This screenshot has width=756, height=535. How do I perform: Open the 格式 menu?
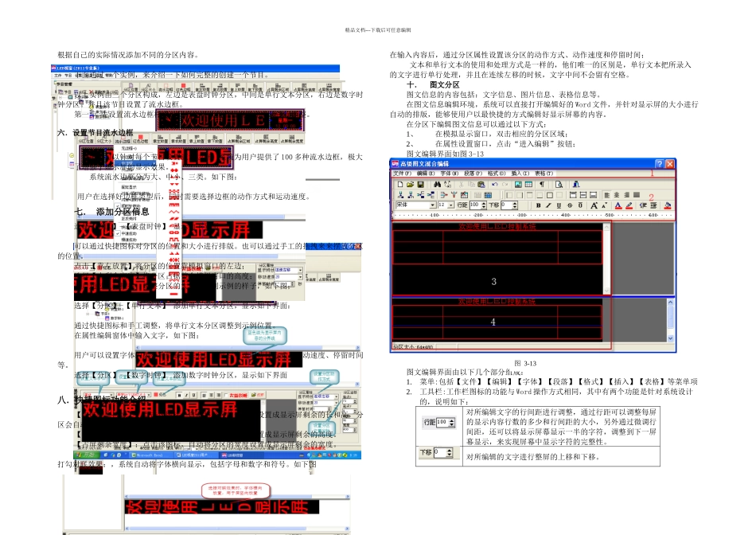coord(497,174)
